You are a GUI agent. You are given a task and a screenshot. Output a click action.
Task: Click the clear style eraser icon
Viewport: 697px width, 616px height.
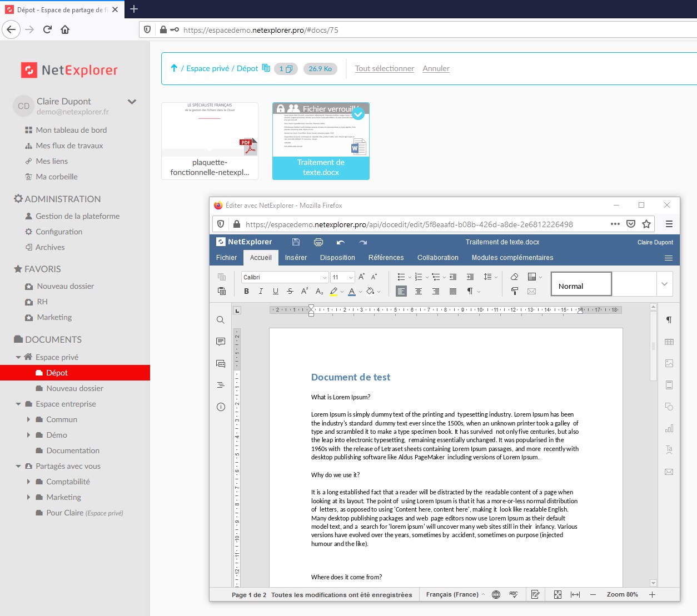(x=514, y=277)
